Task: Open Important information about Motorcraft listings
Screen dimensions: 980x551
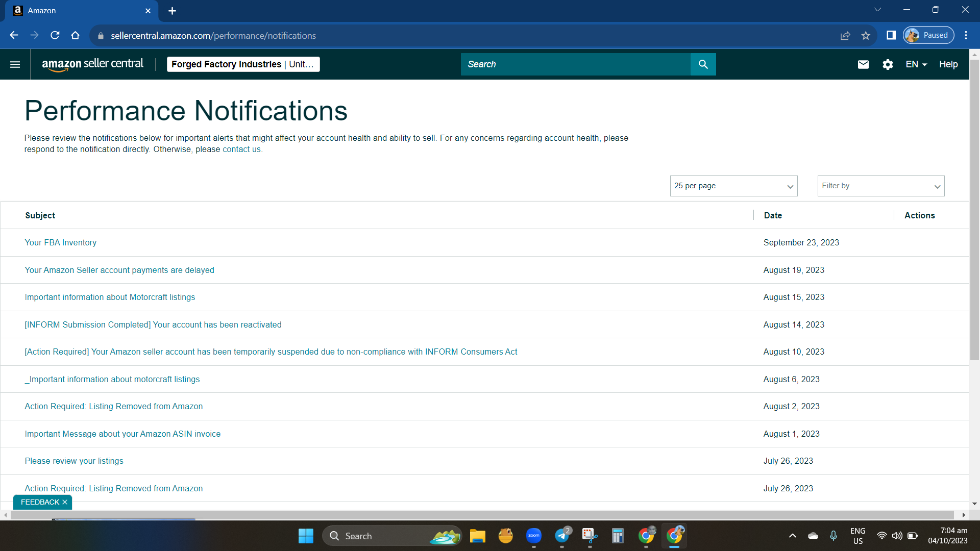Action: coord(110,297)
